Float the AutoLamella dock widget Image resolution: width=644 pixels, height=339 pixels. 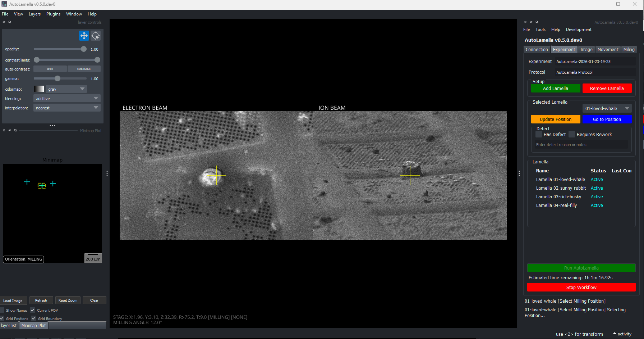tap(537, 22)
